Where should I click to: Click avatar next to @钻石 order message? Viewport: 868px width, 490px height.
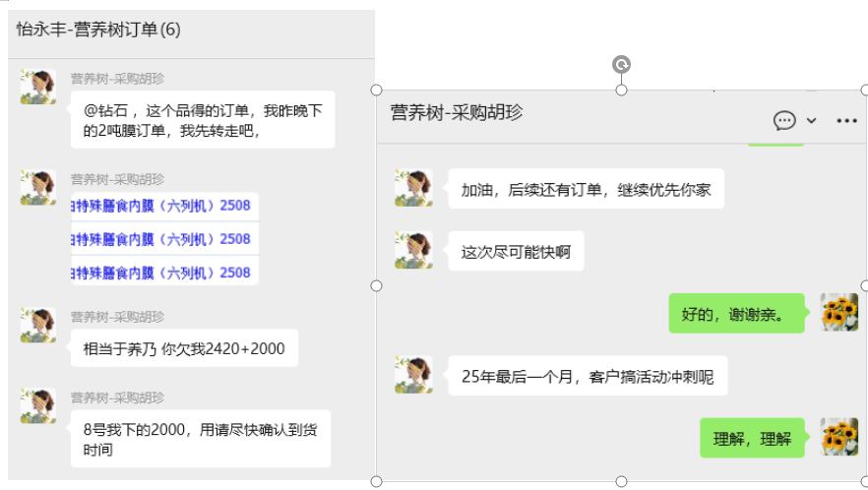(38, 88)
